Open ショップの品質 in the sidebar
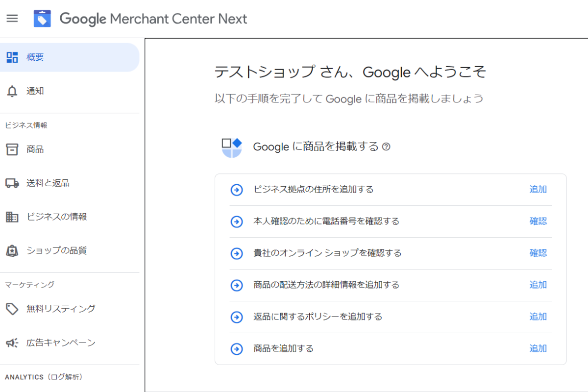This screenshot has width=588, height=392. [x=70, y=251]
